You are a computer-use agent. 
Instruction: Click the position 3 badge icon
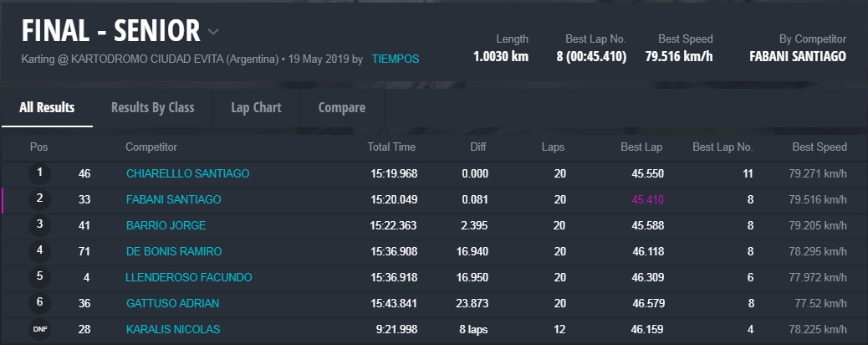point(39,225)
